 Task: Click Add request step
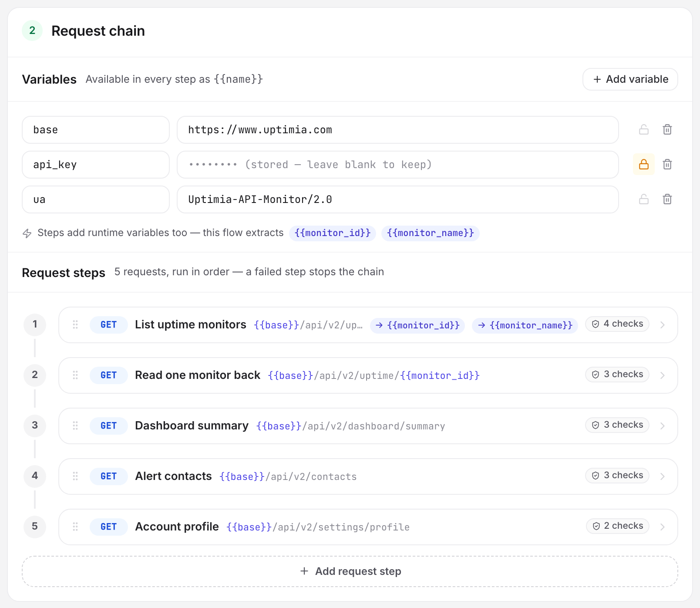[350, 571]
